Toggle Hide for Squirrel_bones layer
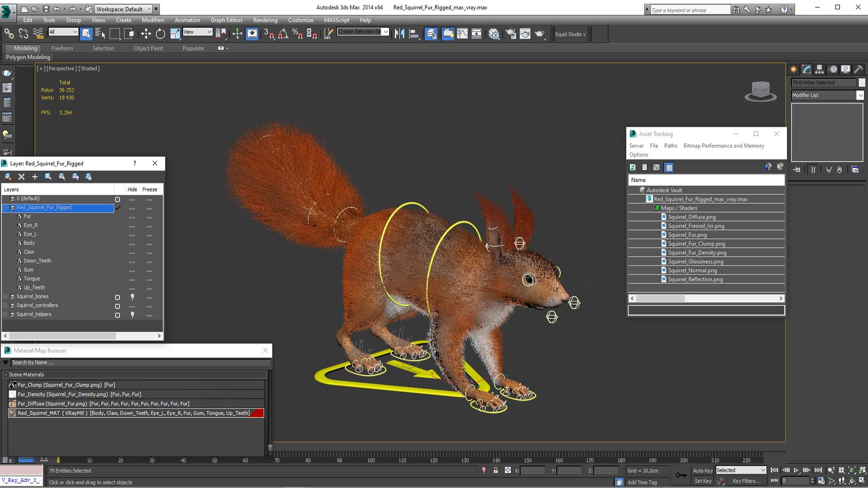868x488 pixels. click(132, 297)
